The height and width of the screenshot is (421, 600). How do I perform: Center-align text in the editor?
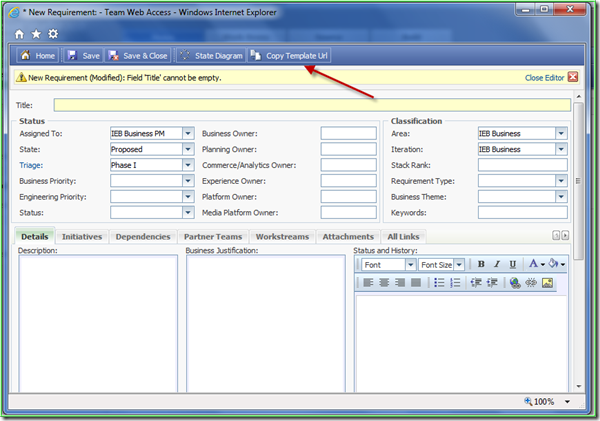point(384,283)
